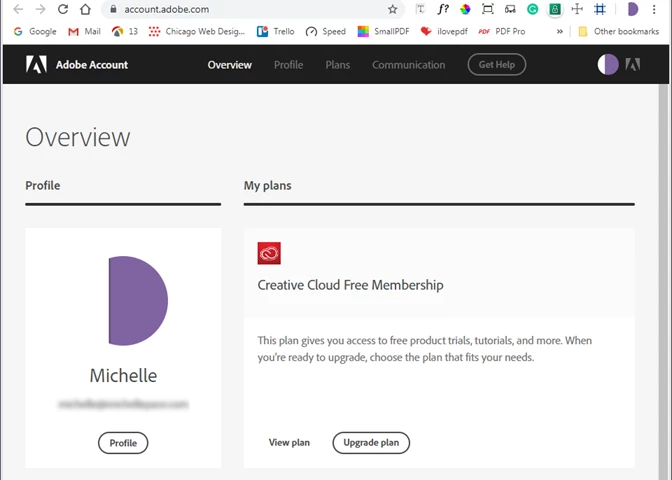The width and height of the screenshot is (672, 480).
Task: Bookmark this page with the star icon
Action: click(393, 9)
